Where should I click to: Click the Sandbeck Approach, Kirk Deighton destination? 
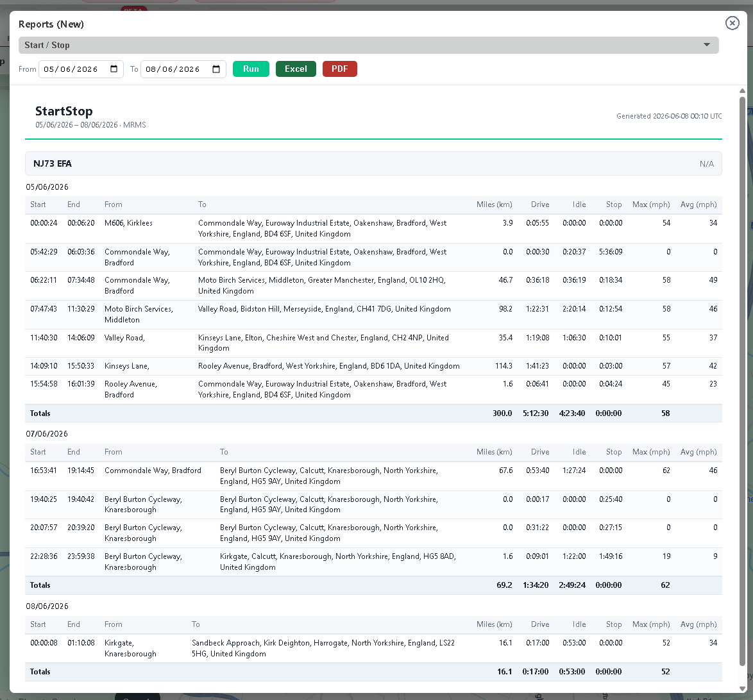tap(323, 648)
